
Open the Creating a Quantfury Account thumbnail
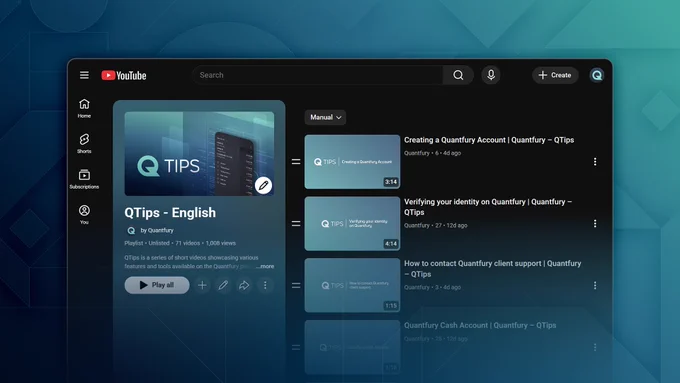pos(352,162)
